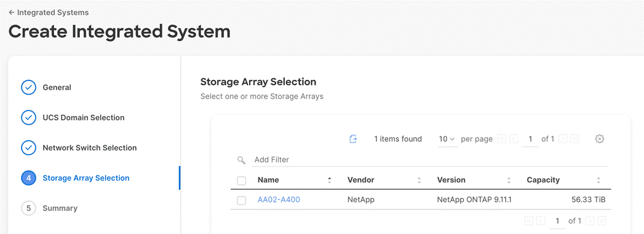Click the NetApp vendor cell
Viewport: 644px width, 234px height.
(x=361, y=200)
